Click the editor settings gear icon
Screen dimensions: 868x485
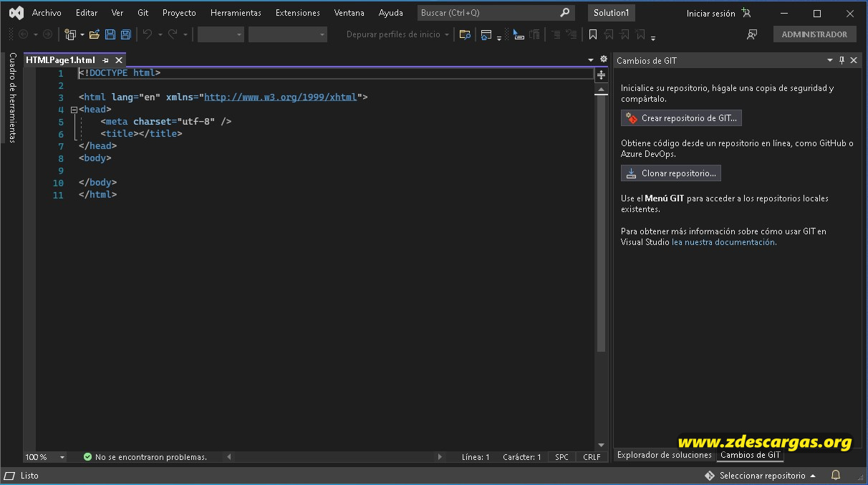pyautogui.click(x=604, y=59)
